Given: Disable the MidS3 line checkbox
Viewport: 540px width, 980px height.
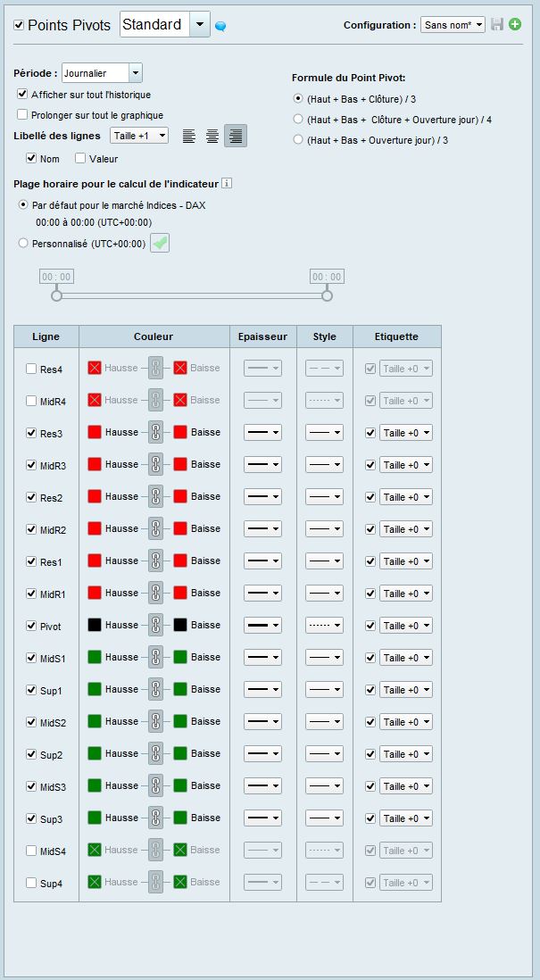Looking at the screenshot, I should coord(31,786).
